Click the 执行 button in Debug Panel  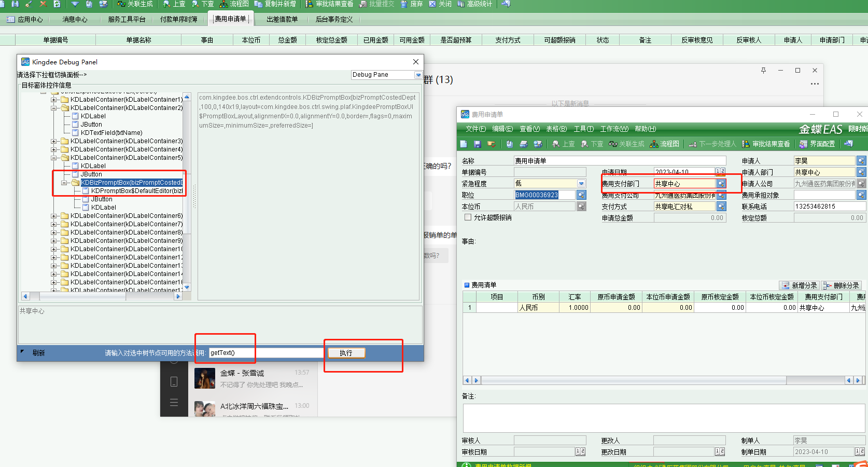[x=346, y=353]
